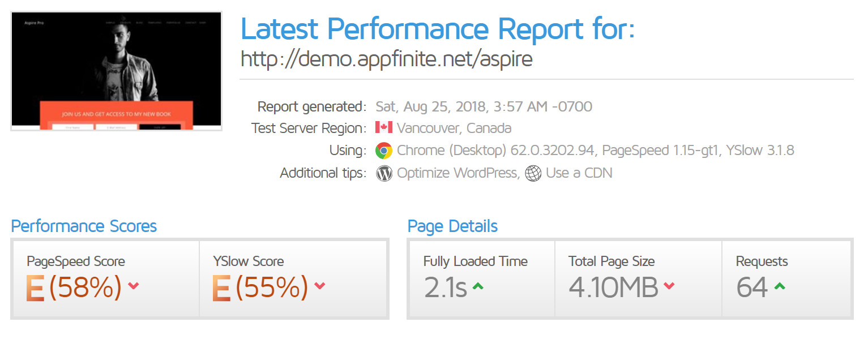Click the red arrow beside YSlow Score
The height and width of the screenshot is (339, 868).
click(x=320, y=286)
